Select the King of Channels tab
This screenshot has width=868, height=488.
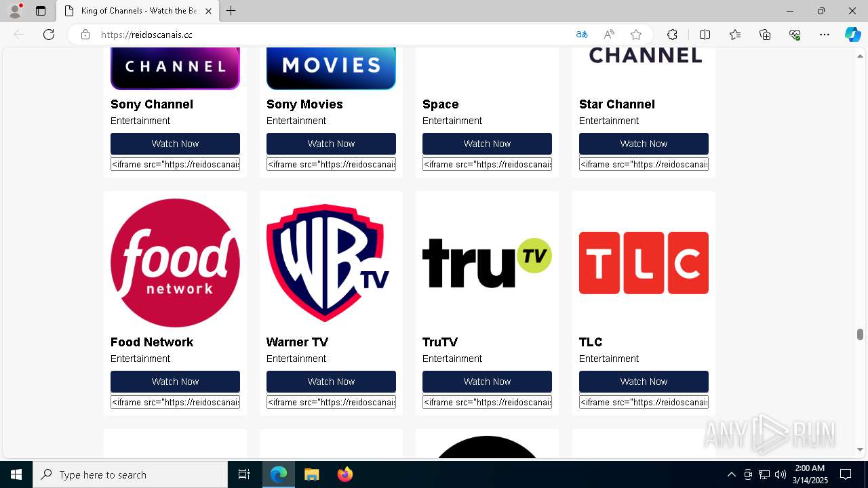point(138,11)
